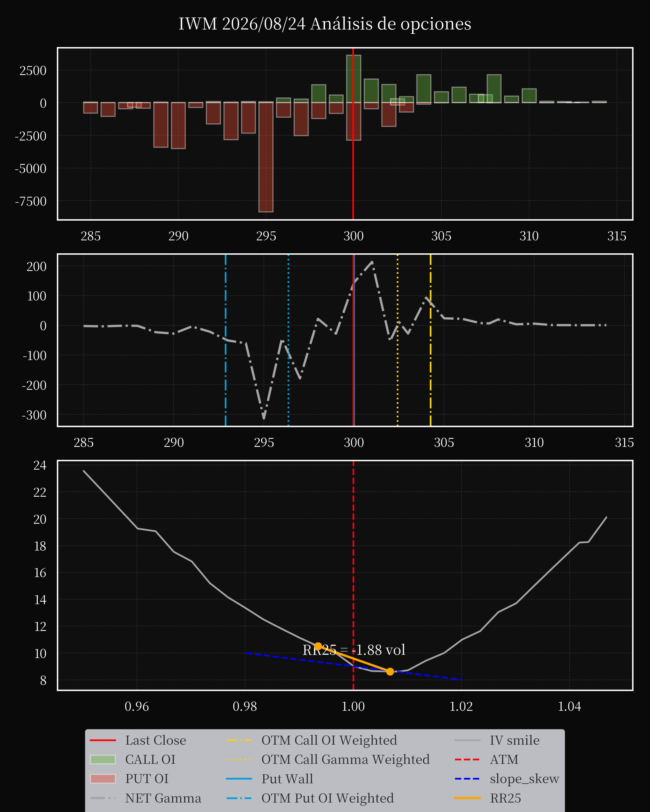The width and height of the screenshot is (650, 812).
Task: Click the red dashed ATM legend sample
Action: 468,759
